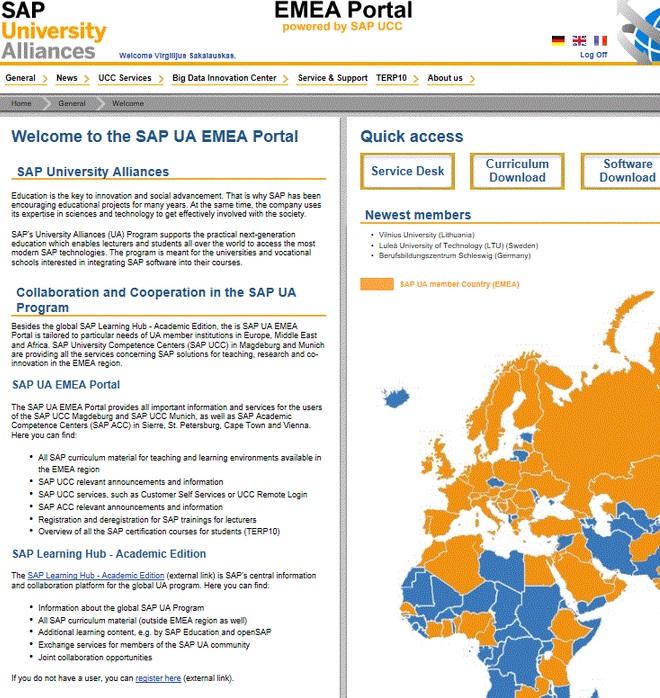The height and width of the screenshot is (698, 660).
Task: Go to General in the breadcrumb
Action: point(72,103)
